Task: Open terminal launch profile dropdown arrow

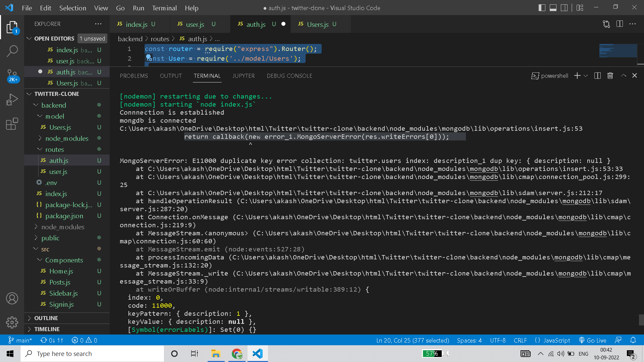Action: coord(586,76)
